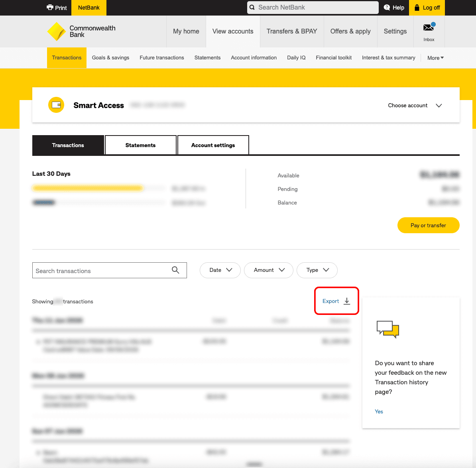The image size is (476, 468).
Task: Click the Last 30 Days heading
Action: [51, 173]
